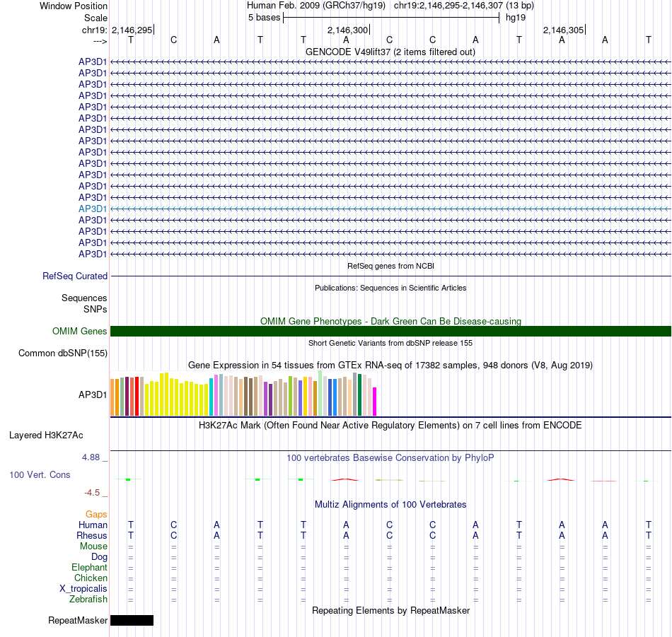
Task: Click the Window Position label
Action: point(74,6)
